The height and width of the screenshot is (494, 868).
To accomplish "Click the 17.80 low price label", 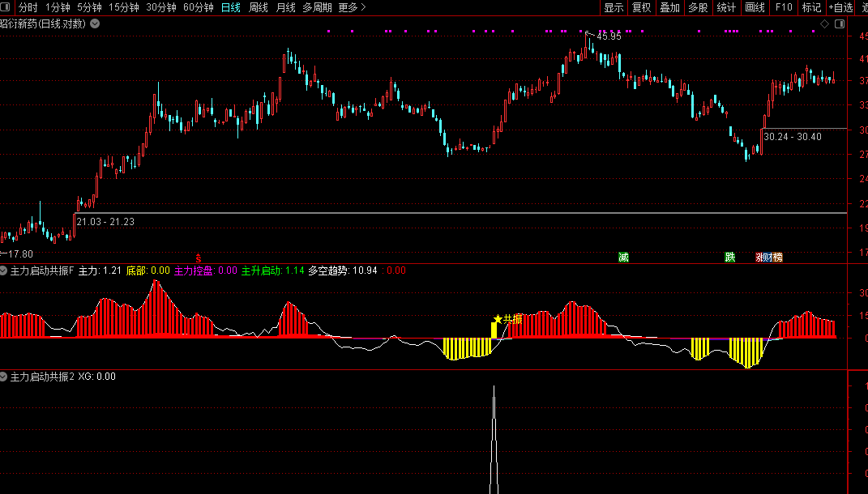I will pos(20,254).
